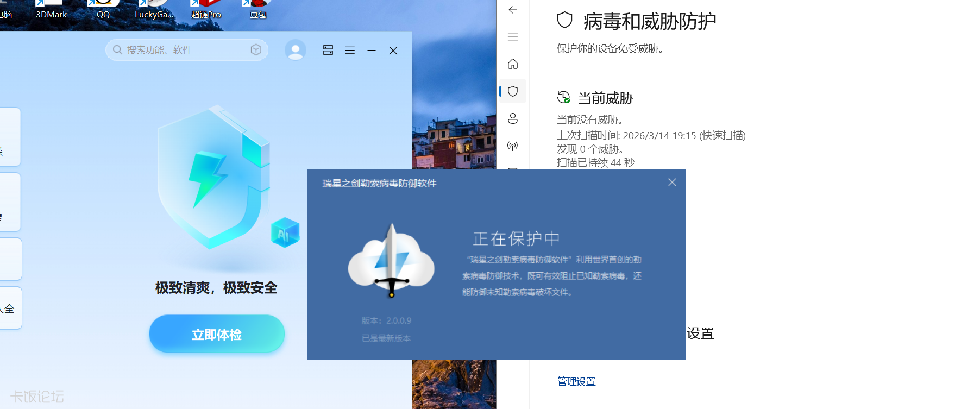Click the cube icon in the search box
The width and height of the screenshot is (980, 409).
point(256,50)
